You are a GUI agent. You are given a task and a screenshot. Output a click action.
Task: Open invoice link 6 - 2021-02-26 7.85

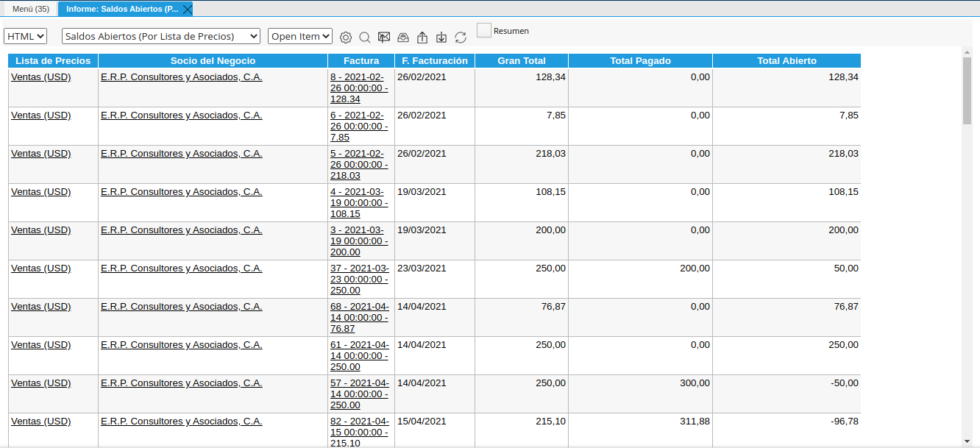(359, 127)
